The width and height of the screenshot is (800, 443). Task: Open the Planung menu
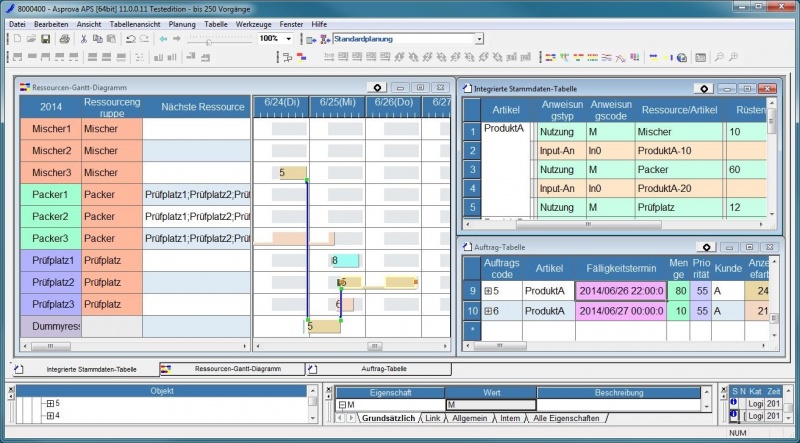[x=181, y=23]
